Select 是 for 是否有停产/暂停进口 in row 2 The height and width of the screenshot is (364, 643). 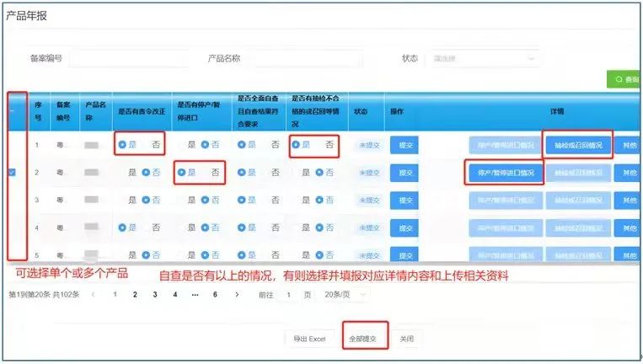[x=182, y=173]
